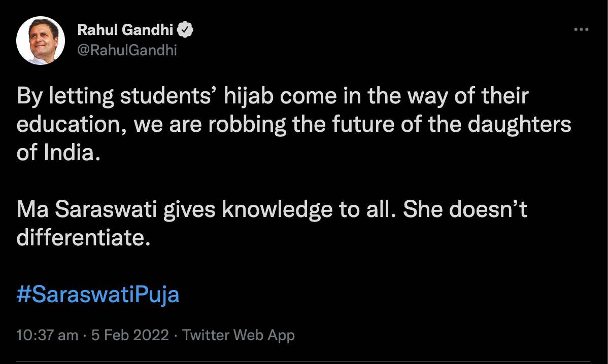Image resolution: width=608 pixels, height=364 pixels.
Task: Click the 10:37 am timestamp
Action: coord(47,335)
